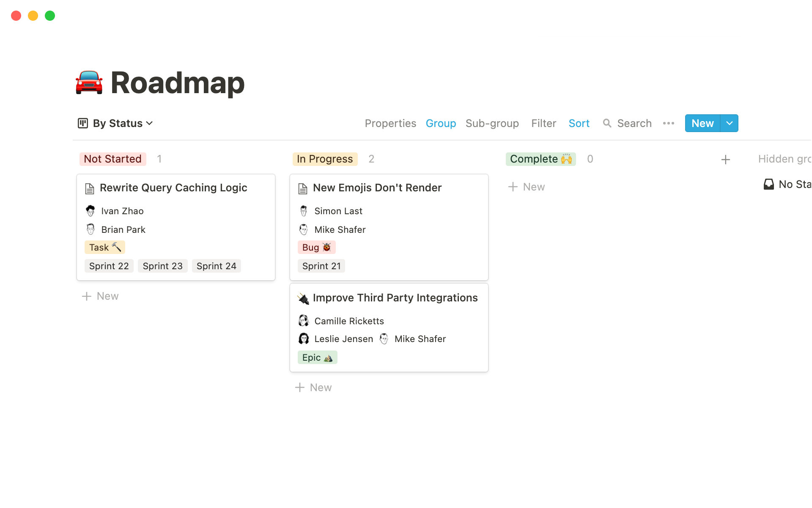Open the more options ellipsis menu

(668, 123)
